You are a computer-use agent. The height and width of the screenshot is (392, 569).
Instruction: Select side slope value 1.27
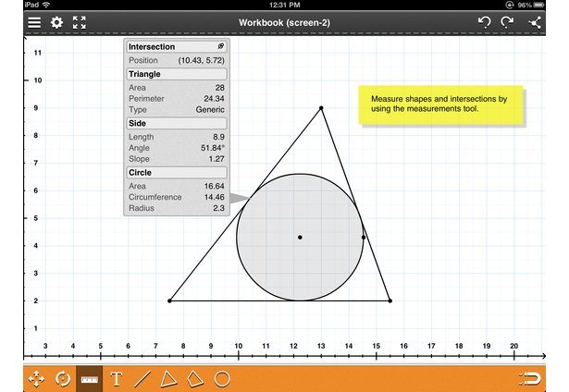pos(216,159)
